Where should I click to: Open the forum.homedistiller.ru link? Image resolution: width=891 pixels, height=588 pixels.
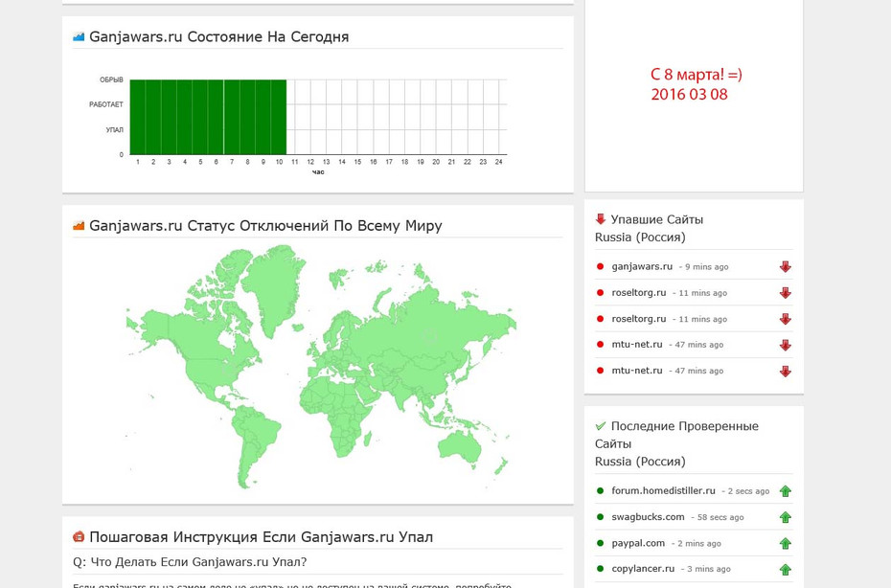[663, 491]
